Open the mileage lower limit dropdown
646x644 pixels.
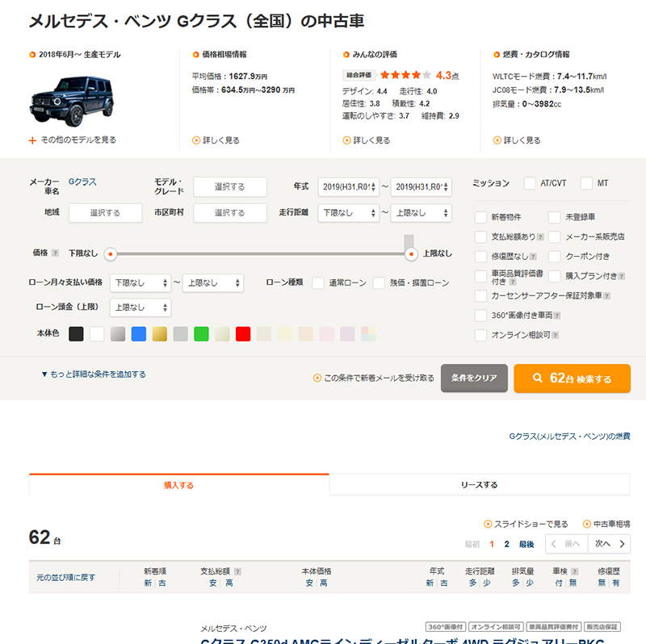[349, 213]
